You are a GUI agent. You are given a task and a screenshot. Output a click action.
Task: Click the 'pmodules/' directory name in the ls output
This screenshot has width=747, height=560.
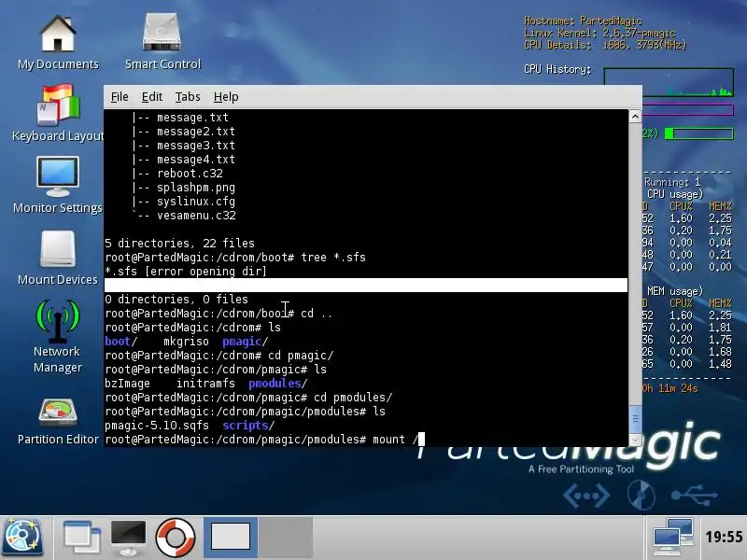278,384
